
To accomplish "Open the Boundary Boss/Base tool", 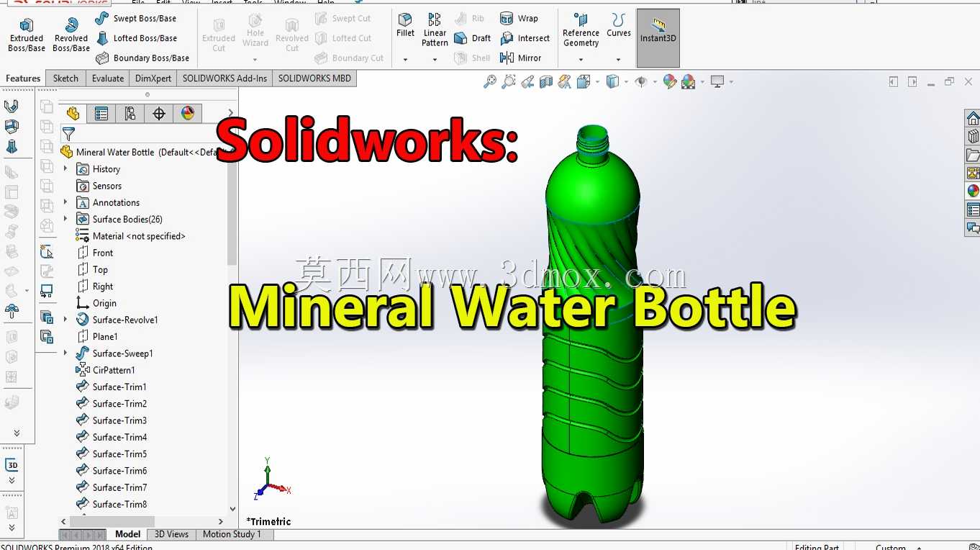I will (x=142, y=58).
